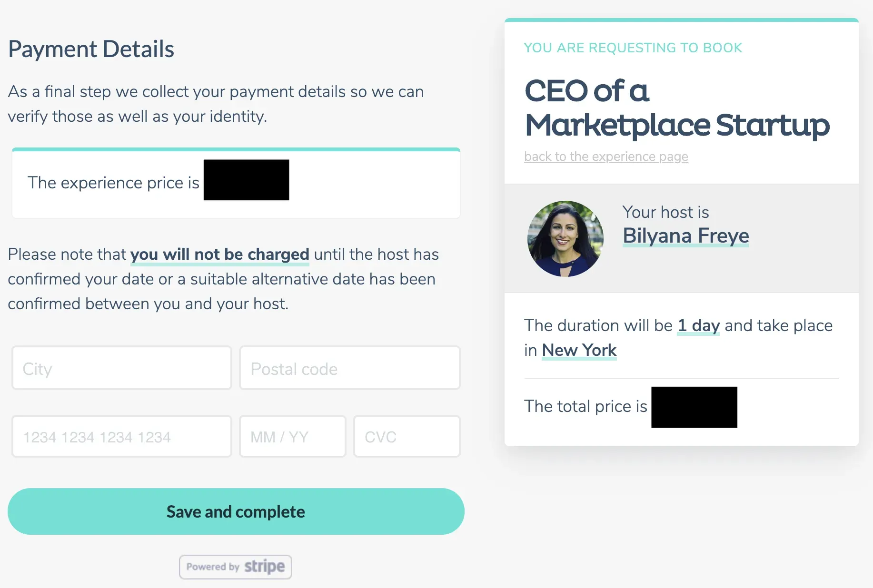Click the Payment Details heading
The width and height of the screenshot is (873, 588).
pos(91,49)
